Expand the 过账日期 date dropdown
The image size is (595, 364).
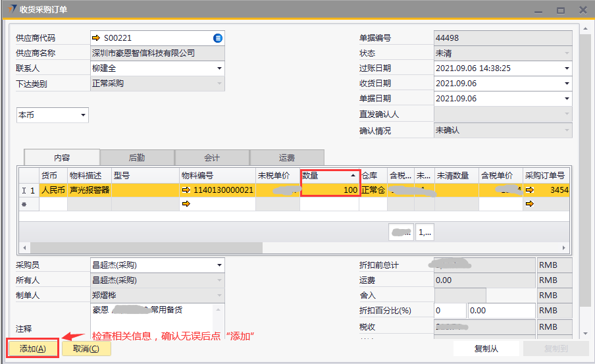[566, 68]
